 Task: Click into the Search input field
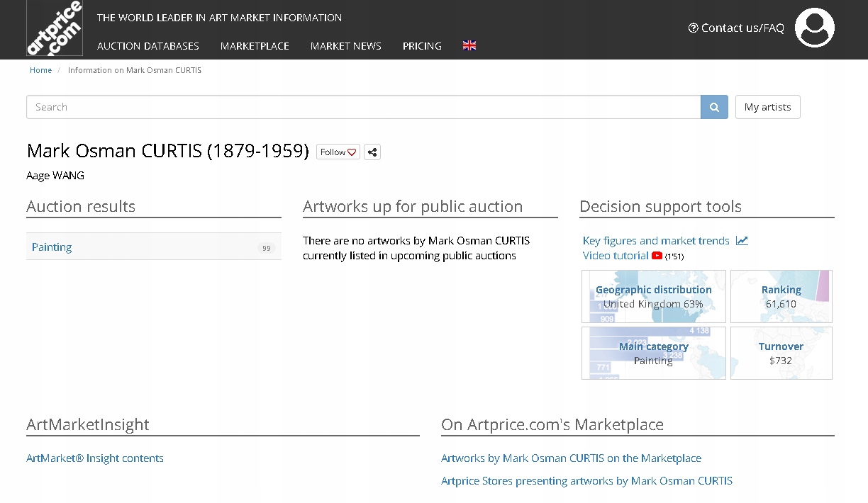pyautogui.click(x=363, y=108)
